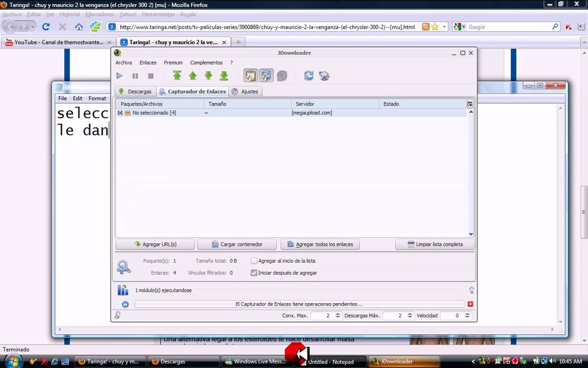The image size is (588, 368).
Task: Move selection to bottom with green arrow
Action: [x=224, y=76]
